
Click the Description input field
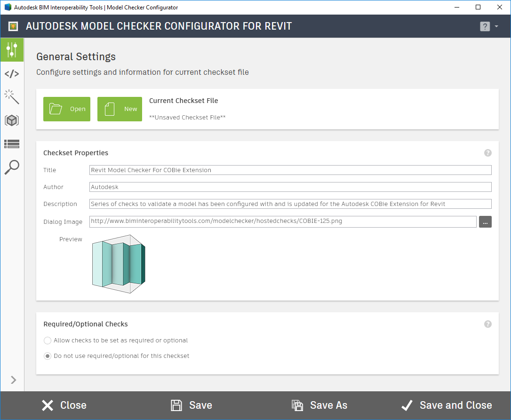290,204
